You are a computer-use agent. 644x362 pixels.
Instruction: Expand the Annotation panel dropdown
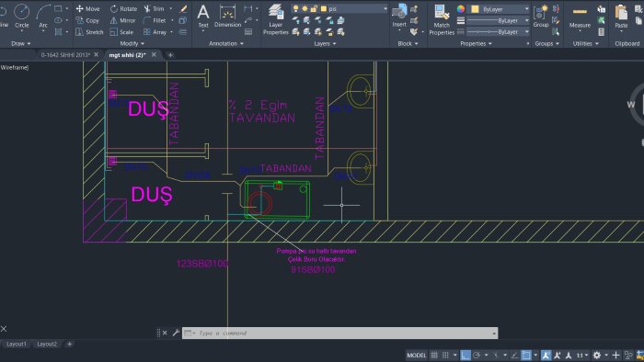pos(226,43)
